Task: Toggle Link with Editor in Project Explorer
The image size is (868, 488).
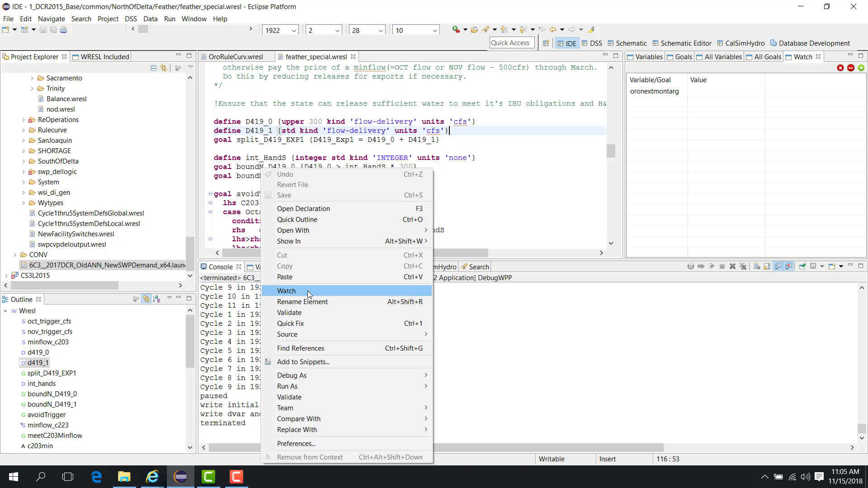Action: (x=164, y=68)
